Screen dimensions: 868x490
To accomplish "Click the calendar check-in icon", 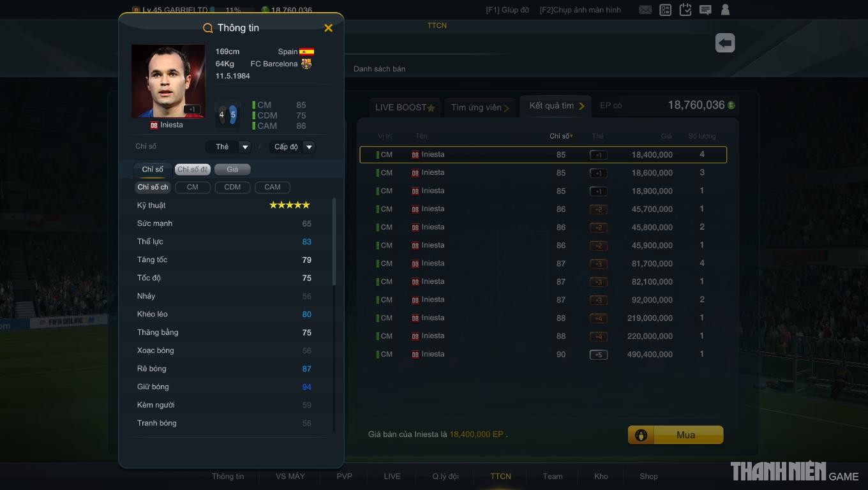I will 685,10.
